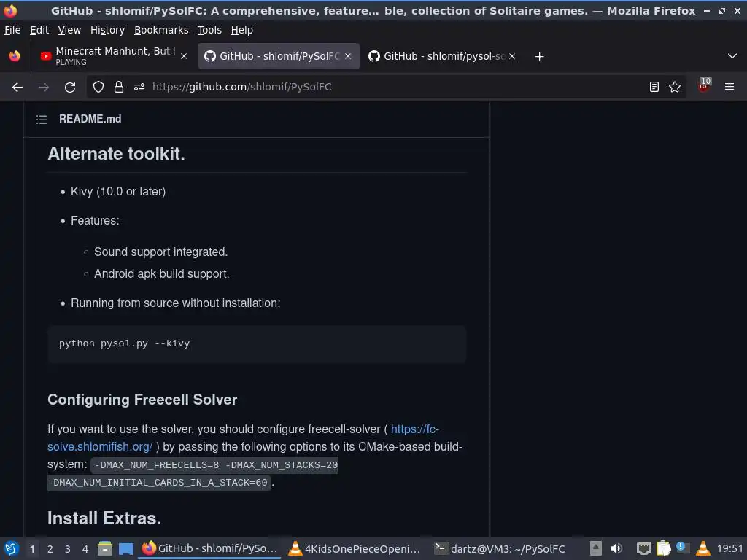This screenshot has height=560, width=747.
Task: Click the Alternate toolkit heading
Action: pyautogui.click(x=116, y=154)
